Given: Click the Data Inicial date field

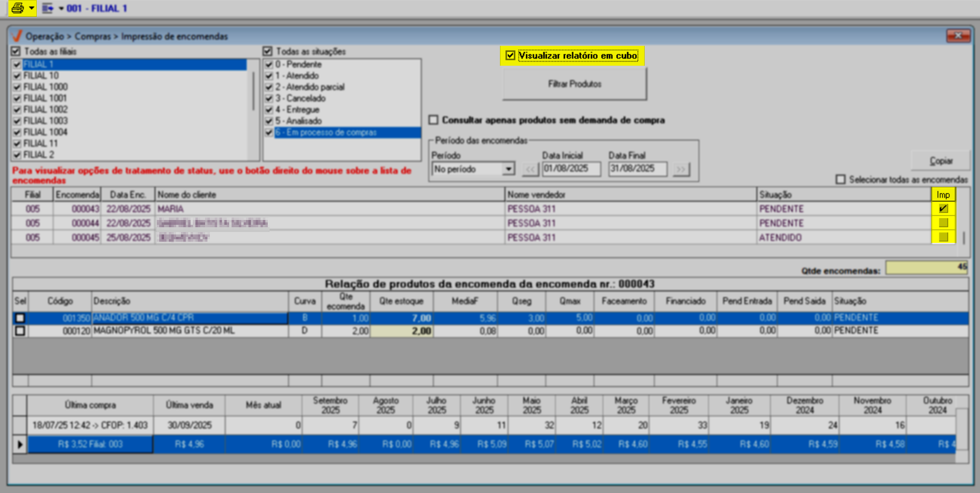Looking at the screenshot, I should click(x=571, y=169).
